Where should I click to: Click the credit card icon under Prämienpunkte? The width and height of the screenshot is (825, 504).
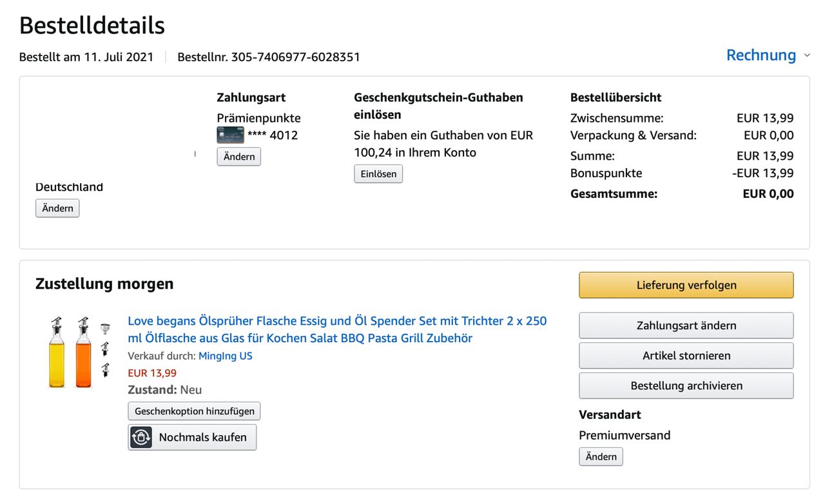click(230, 135)
